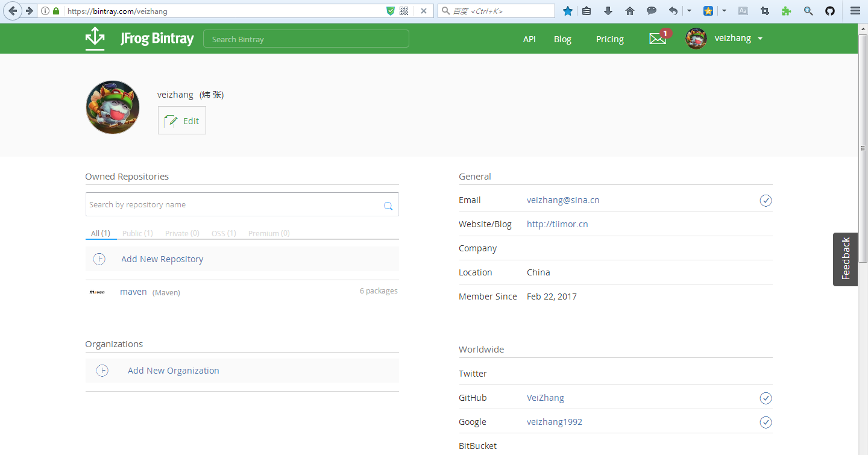Viewport: 868px width, 455px height.
Task: Open the GitHub toolbar icon
Action: point(830,11)
